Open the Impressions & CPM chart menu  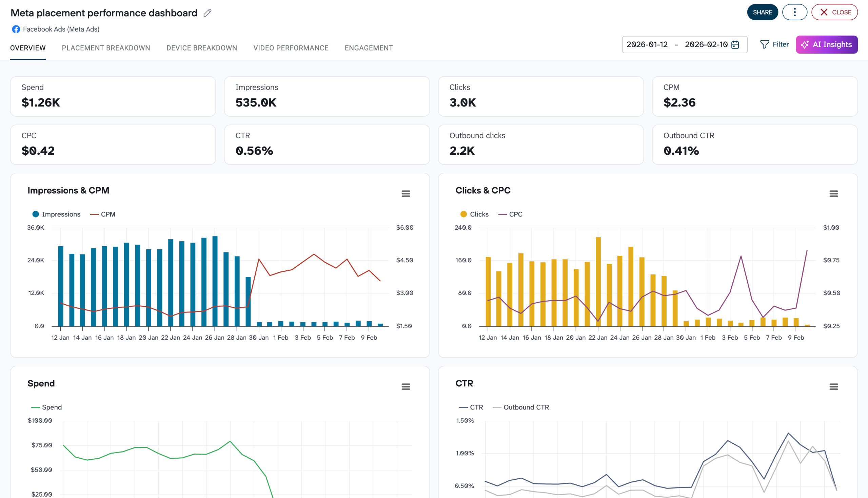406,194
